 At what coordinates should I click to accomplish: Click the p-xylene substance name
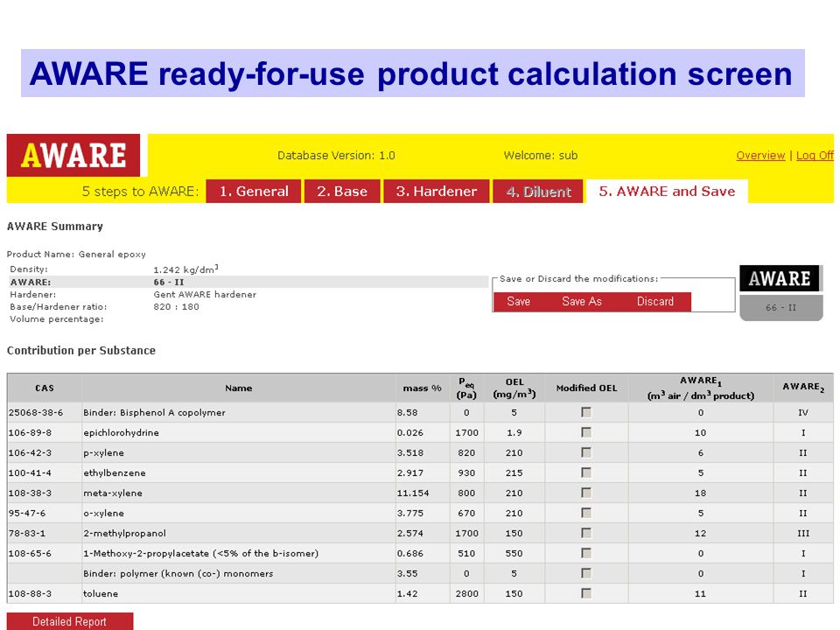[x=103, y=453]
